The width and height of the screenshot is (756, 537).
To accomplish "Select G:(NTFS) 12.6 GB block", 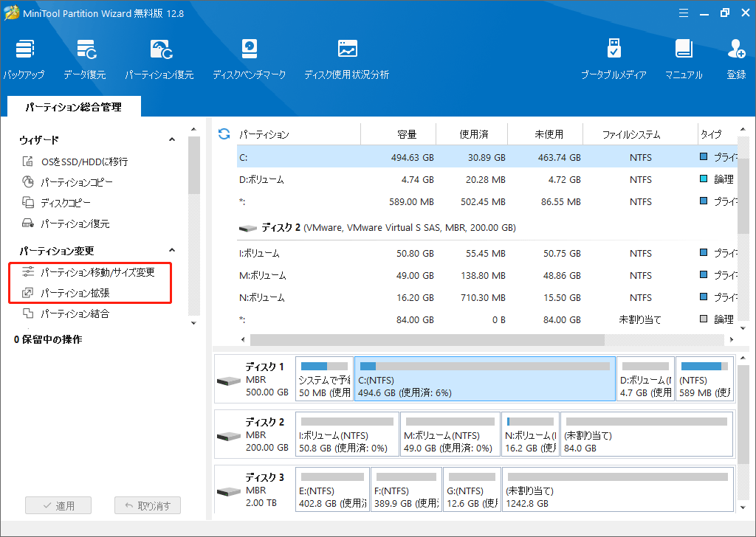I will pyautogui.click(x=472, y=489).
